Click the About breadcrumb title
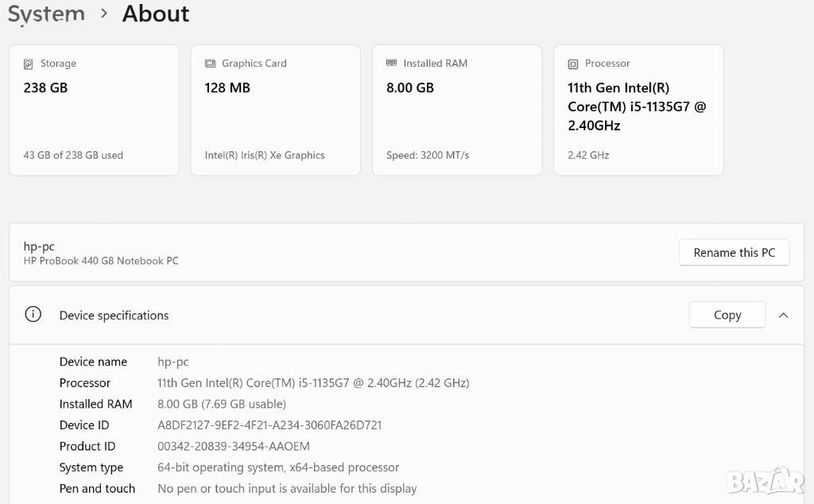This screenshot has height=504, width=814. (156, 14)
